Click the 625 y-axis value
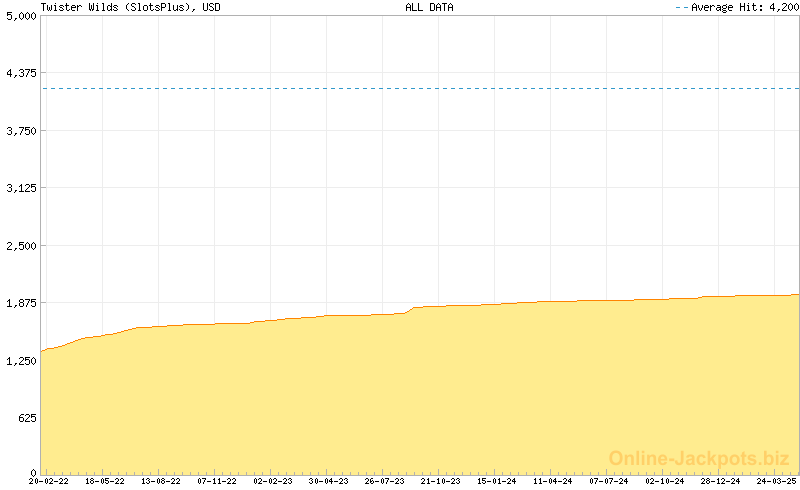Screen dimensions: 800x490 coord(24,417)
